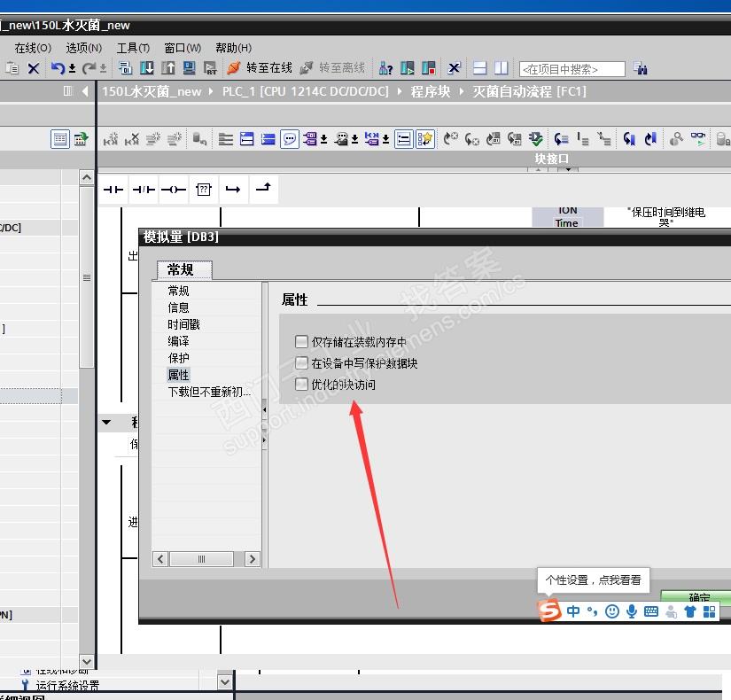This screenshot has height=700, width=731.
Task: Expand breadcrumb arrow after 程序块
Action: (461, 91)
